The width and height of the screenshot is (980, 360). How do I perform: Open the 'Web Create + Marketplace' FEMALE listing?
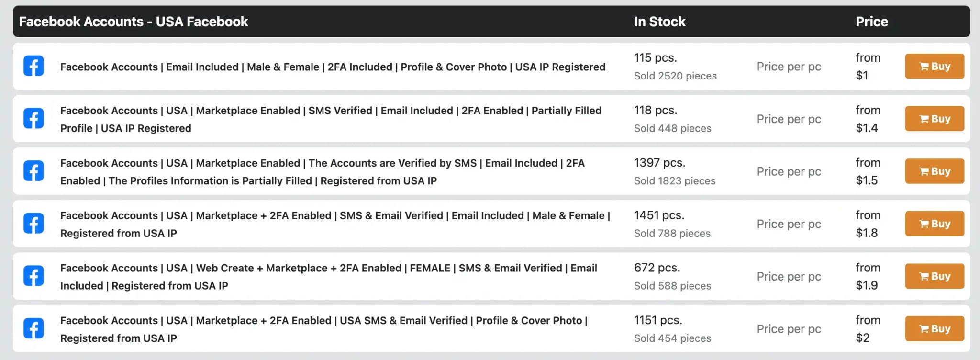click(329, 277)
